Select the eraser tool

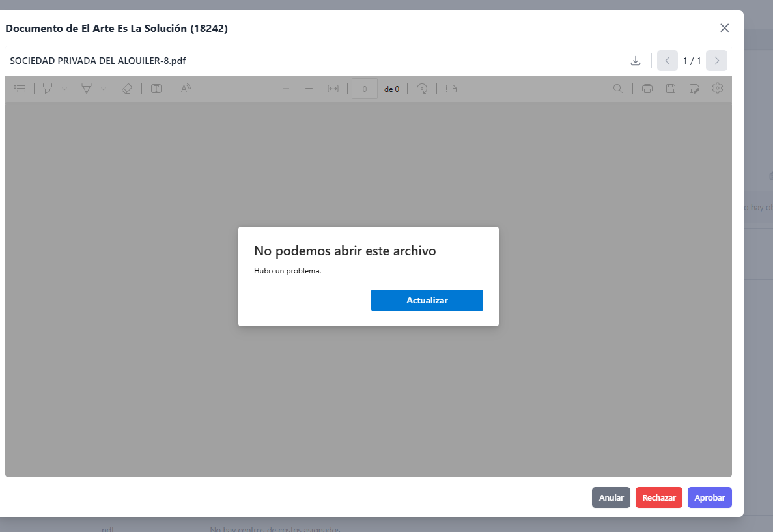point(127,89)
